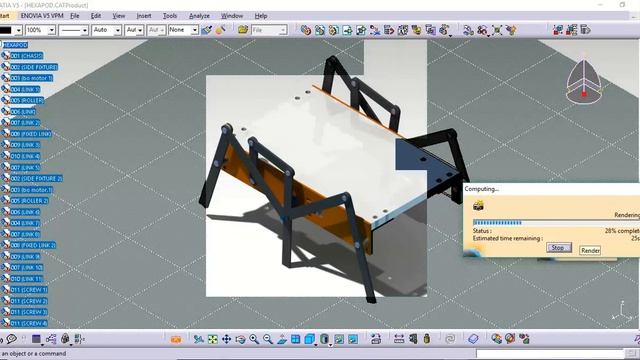Select 011 (SCREW 4) in the tree
The height and width of the screenshot is (360, 640).
coord(29,323)
